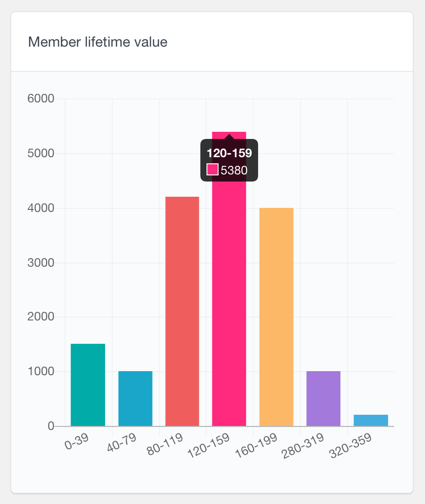Click the pink swatch in tooltip
Image resolution: width=425 pixels, height=504 pixels.
(x=213, y=169)
